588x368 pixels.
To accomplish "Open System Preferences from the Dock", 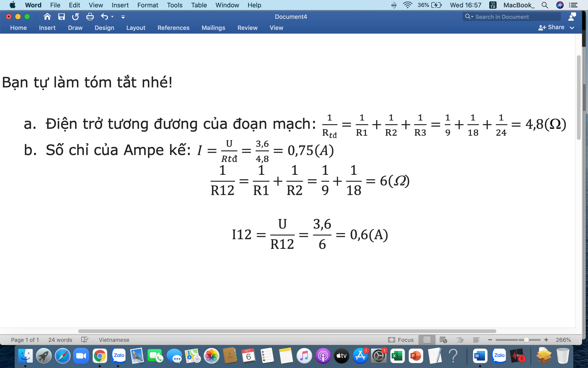I will point(379,356).
